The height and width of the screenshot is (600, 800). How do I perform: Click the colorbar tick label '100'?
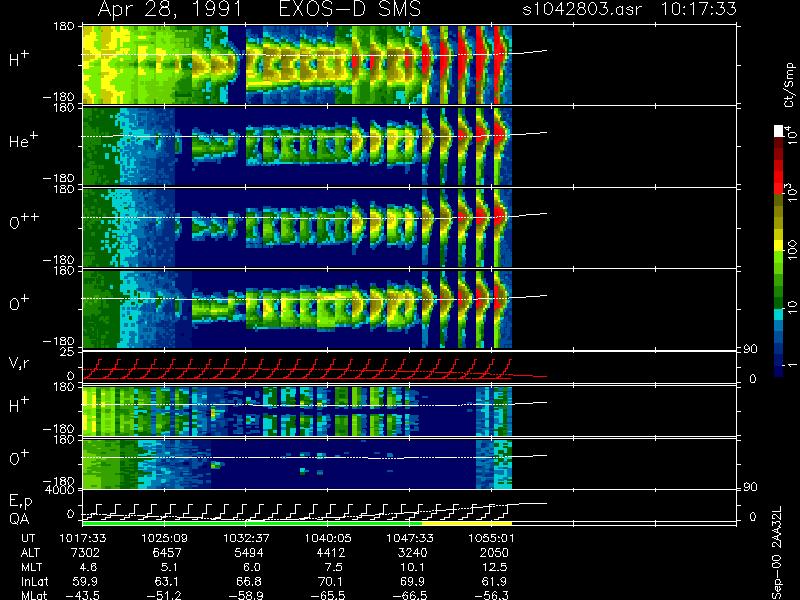tap(791, 251)
